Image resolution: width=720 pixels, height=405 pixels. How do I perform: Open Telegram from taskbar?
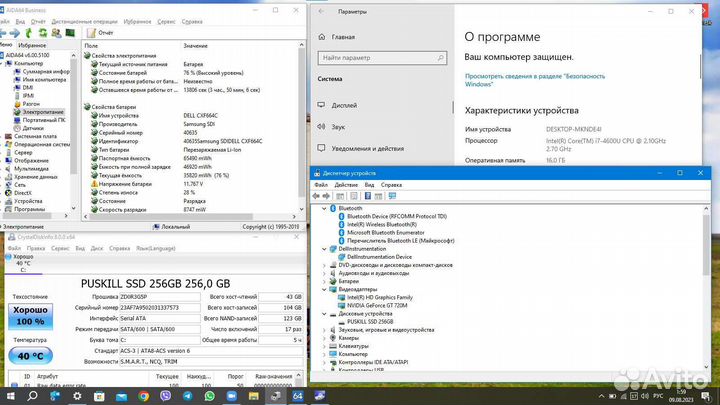pos(188,396)
